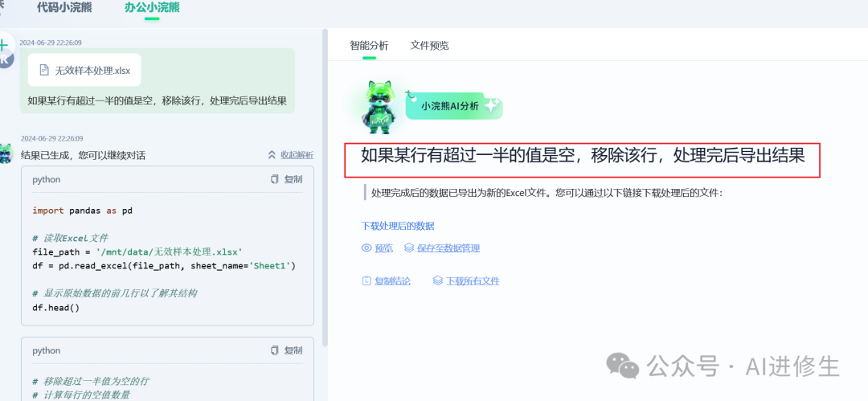Select the 办公小浣熊 tab

pos(152,8)
